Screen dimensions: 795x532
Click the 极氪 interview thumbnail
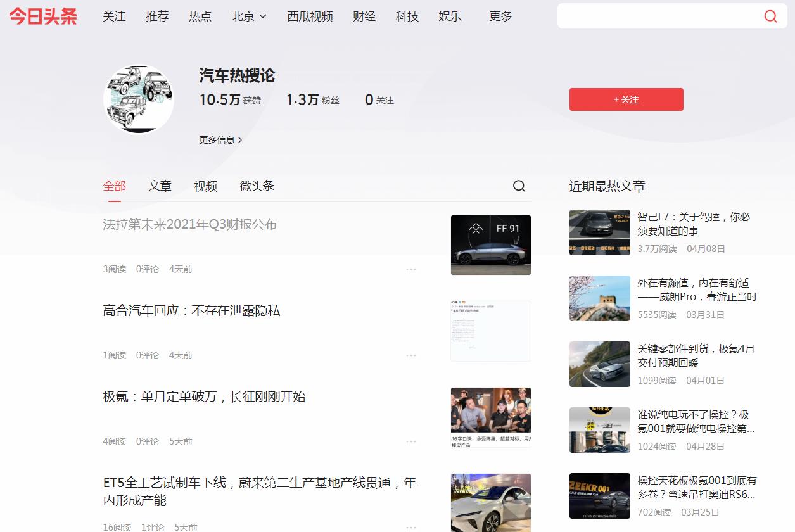tap(491, 417)
